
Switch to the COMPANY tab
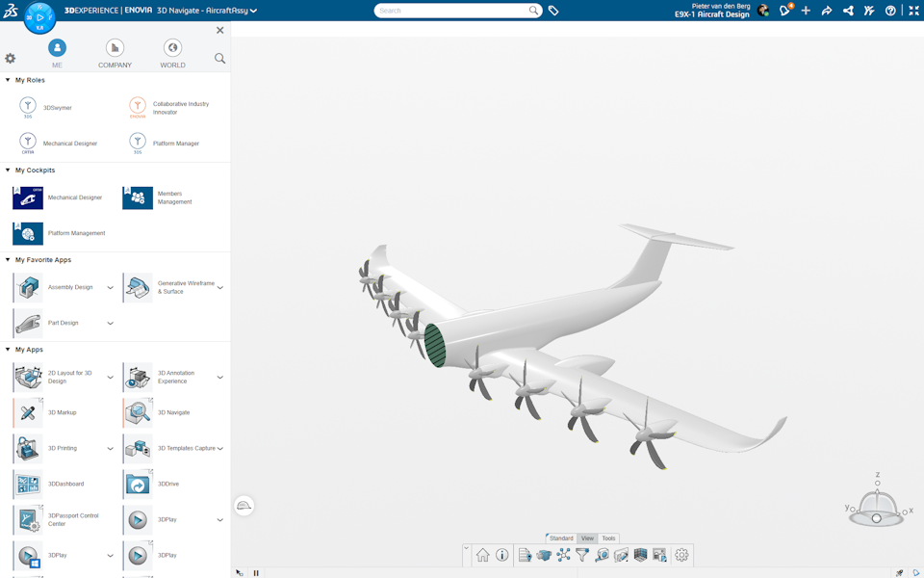(x=114, y=51)
